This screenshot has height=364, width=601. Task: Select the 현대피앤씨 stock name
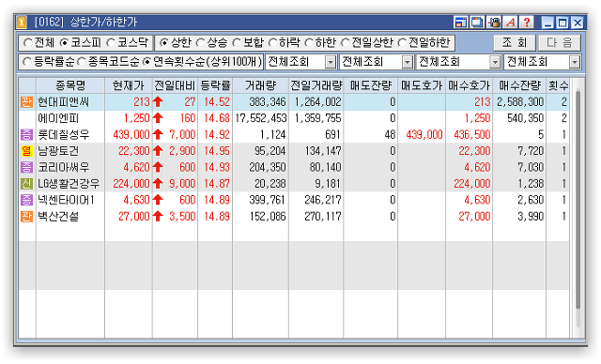click(x=64, y=102)
